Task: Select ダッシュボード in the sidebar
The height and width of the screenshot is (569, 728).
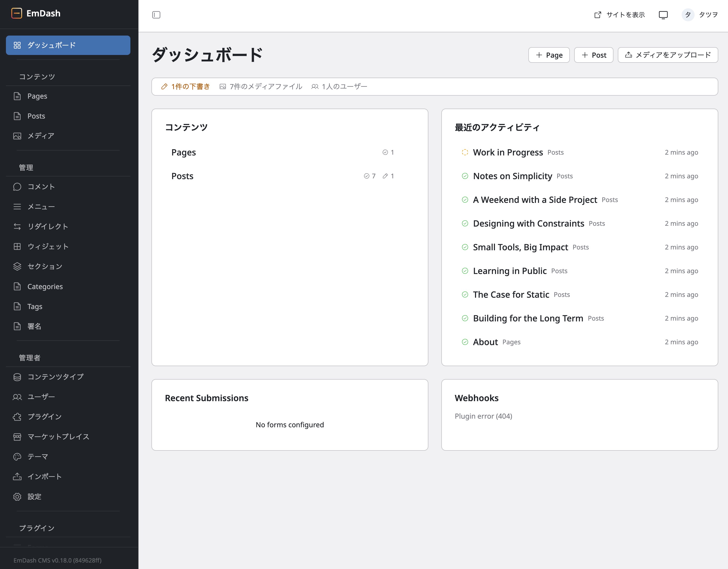Action: pos(68,45)
